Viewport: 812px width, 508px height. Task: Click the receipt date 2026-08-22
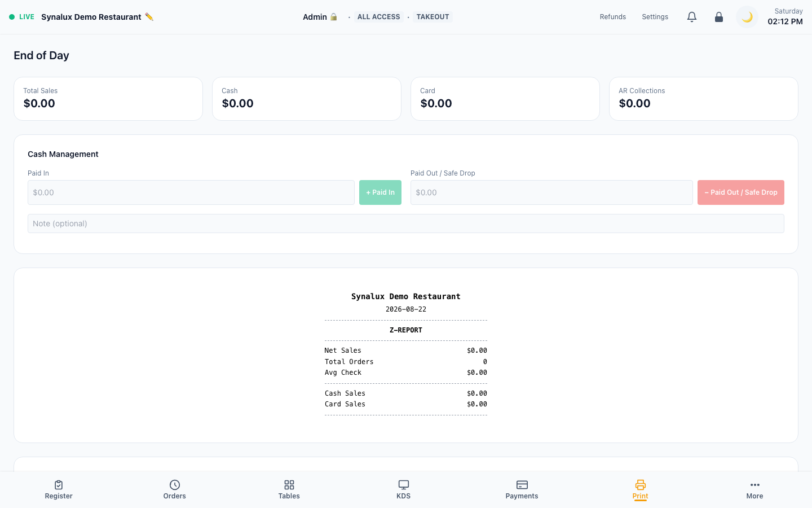pos(406,309)
